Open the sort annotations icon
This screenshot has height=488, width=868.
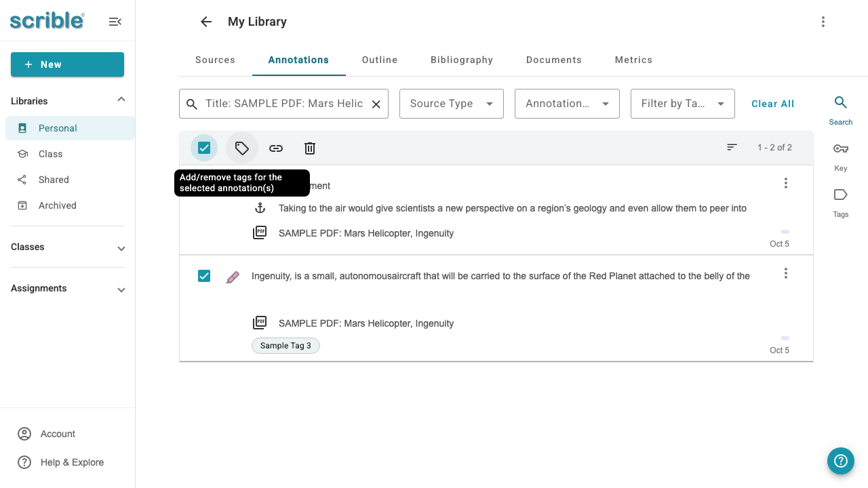coord(732,147)
